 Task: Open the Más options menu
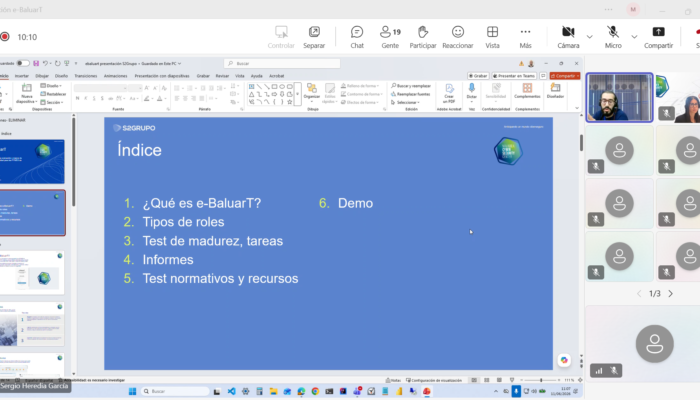coord(525,37)
